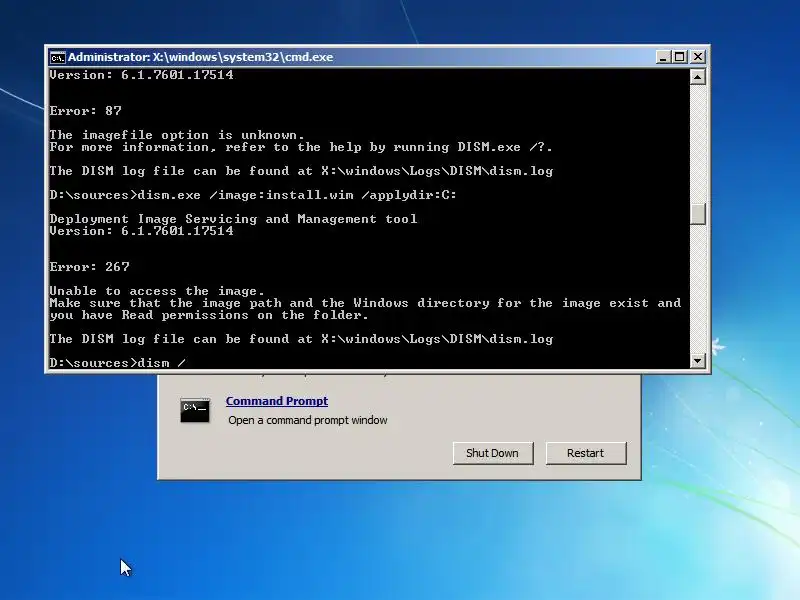
Task: Click 'For more information, refer to the help' line
Action: 301,147
